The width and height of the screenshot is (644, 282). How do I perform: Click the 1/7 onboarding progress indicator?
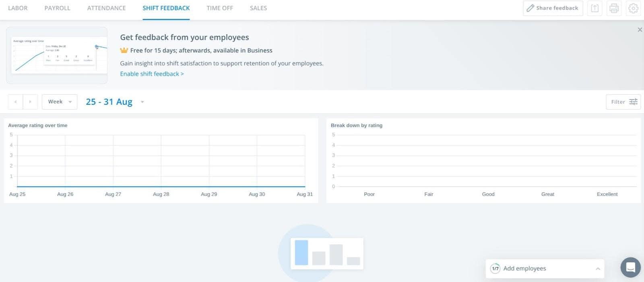[x=495, y=269]
